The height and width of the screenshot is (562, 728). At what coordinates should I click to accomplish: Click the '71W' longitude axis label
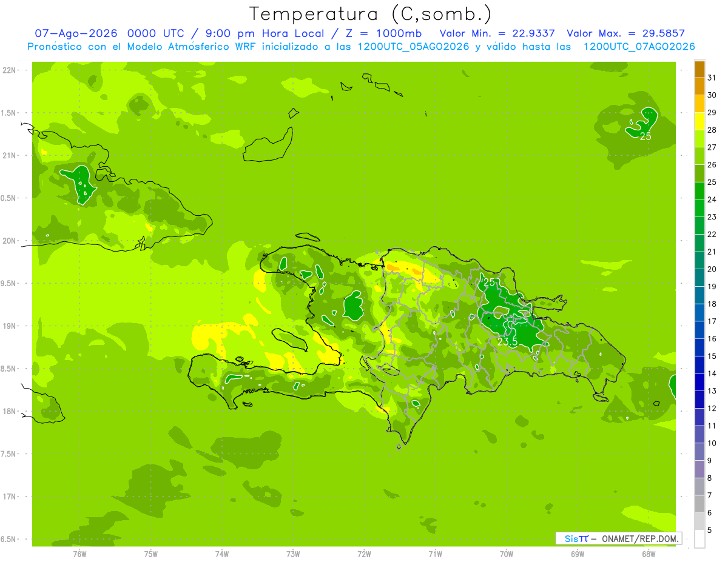tap(435, 554)
